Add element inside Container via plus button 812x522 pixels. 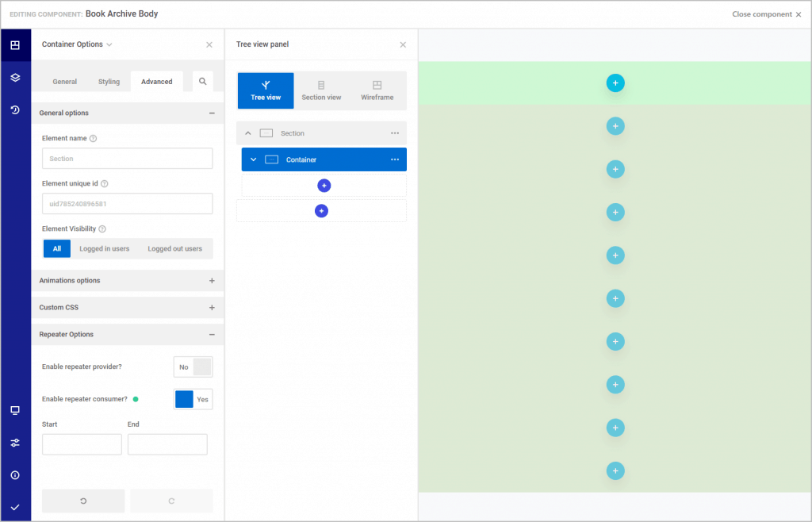click(x=324, y=185)
